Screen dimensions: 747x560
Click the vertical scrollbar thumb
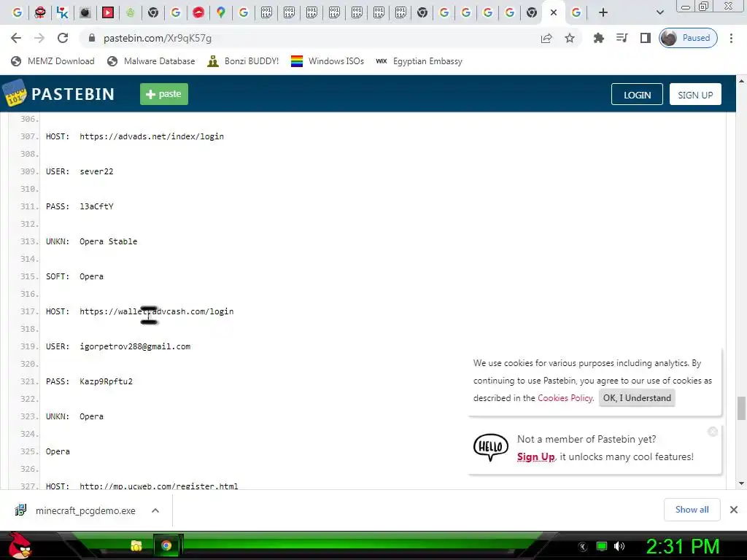[741, 408]
